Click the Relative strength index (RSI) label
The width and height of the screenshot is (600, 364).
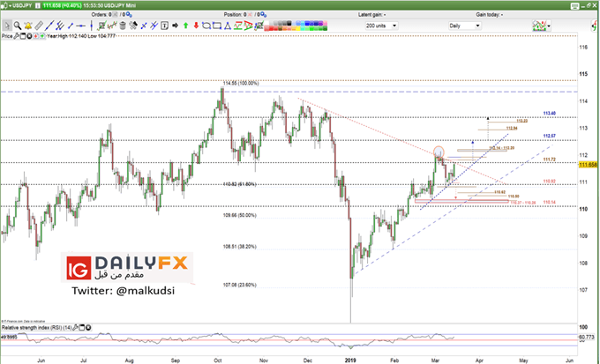(37, 328)
